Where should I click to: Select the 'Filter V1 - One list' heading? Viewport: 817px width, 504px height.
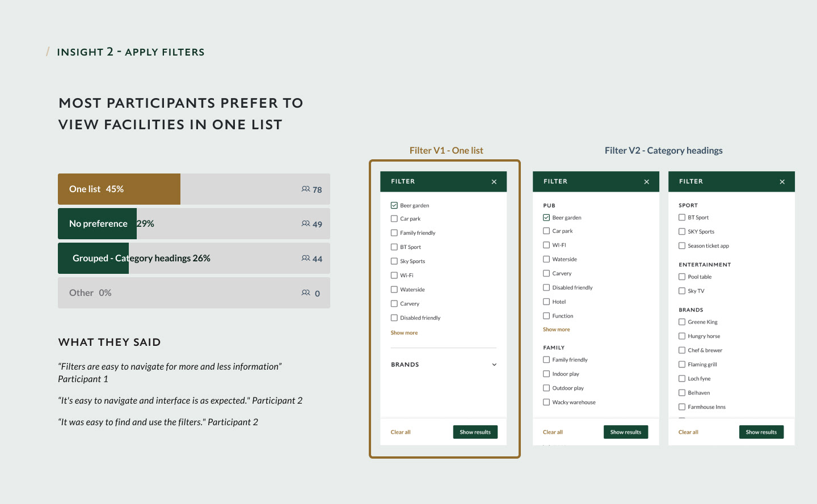[446, 150]
